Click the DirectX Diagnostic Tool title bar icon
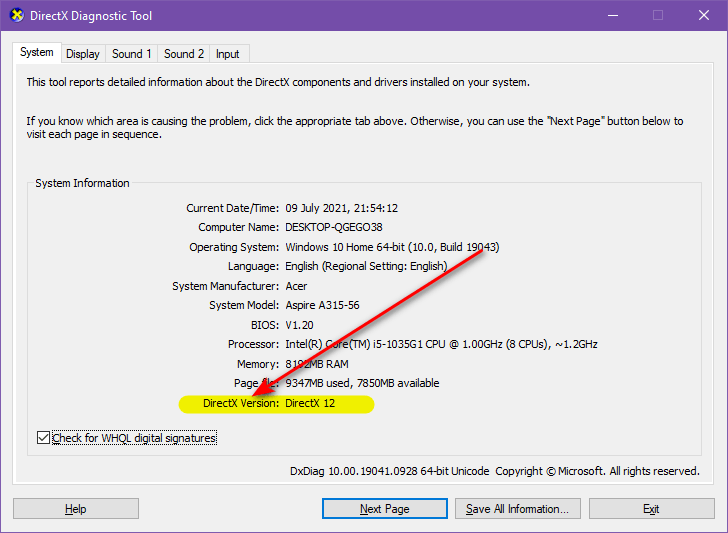The height and width of the screenshot is (533, 728). pyautogui.click(x=17, y=15)
